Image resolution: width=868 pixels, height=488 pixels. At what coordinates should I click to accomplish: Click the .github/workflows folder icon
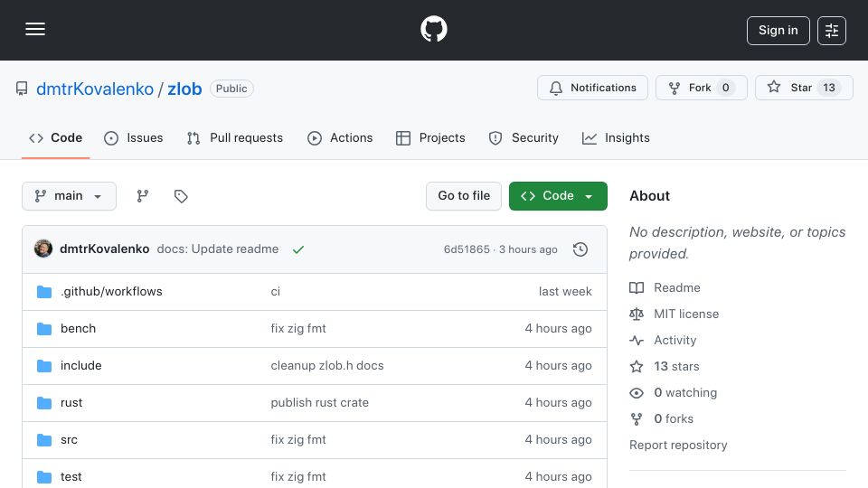[44, 292]
